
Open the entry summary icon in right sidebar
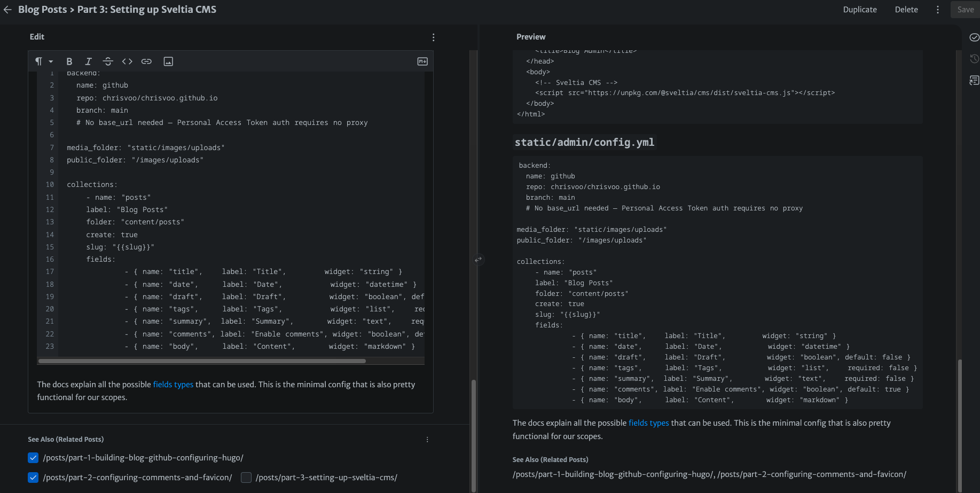click(x=974, y=80)
